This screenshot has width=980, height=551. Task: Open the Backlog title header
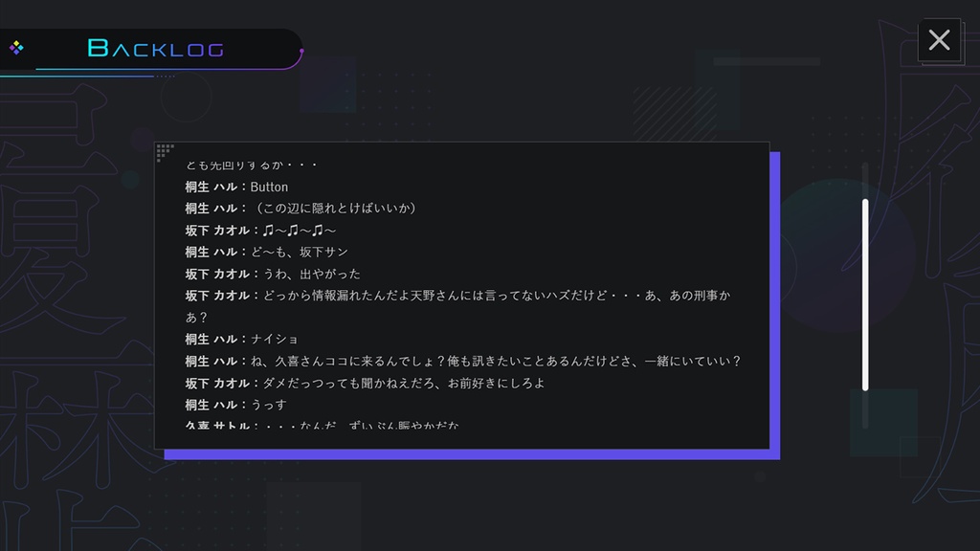(x=155, y=48)
